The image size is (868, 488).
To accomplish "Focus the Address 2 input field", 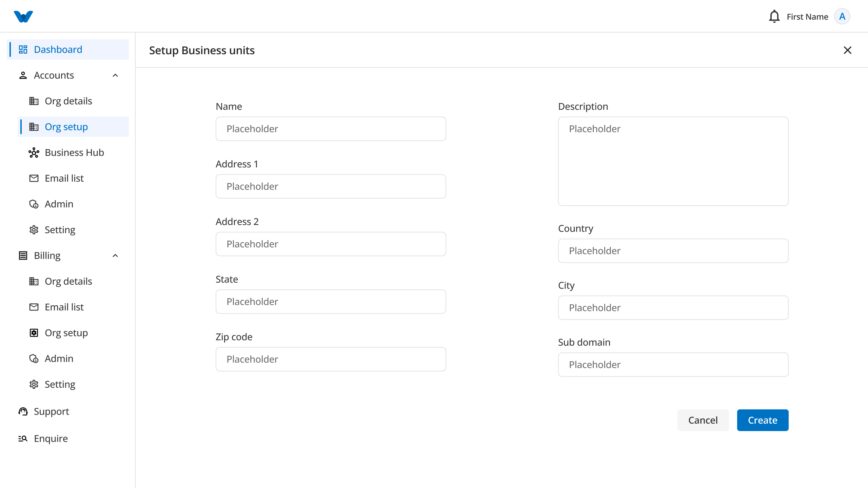I will pyautogui.click(x=331, y=244).
